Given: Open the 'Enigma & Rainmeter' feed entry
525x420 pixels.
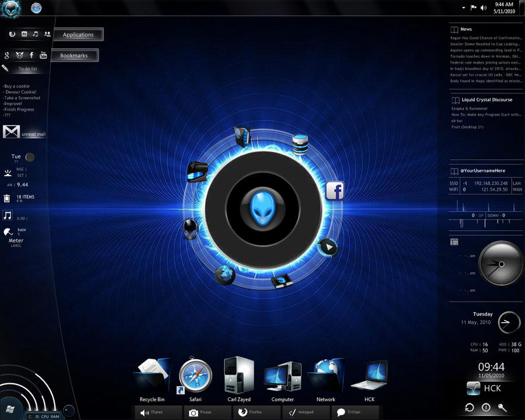Looking at the screenshot, I should tap(470, 108).
